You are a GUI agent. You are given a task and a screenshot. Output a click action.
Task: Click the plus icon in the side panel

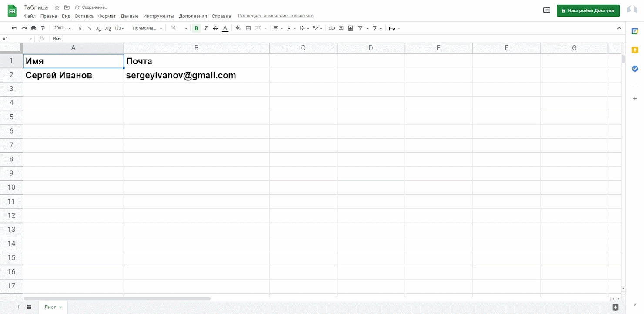click(635, 99)
